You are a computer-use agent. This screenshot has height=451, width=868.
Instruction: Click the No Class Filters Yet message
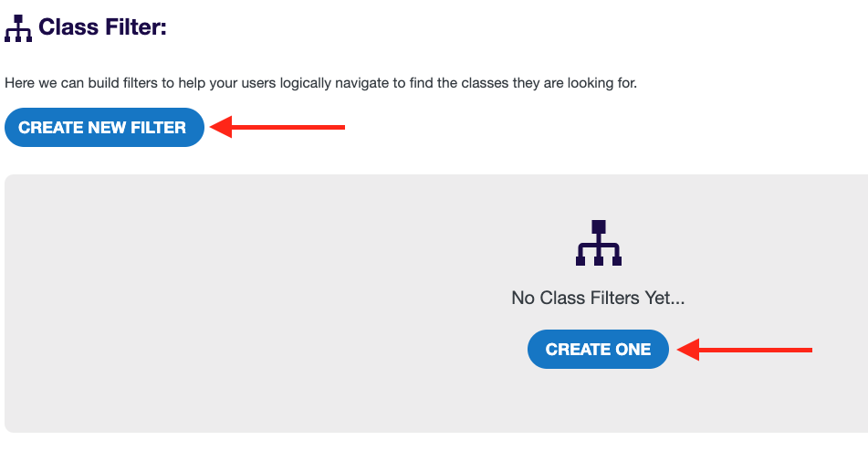tap(598, 298)
